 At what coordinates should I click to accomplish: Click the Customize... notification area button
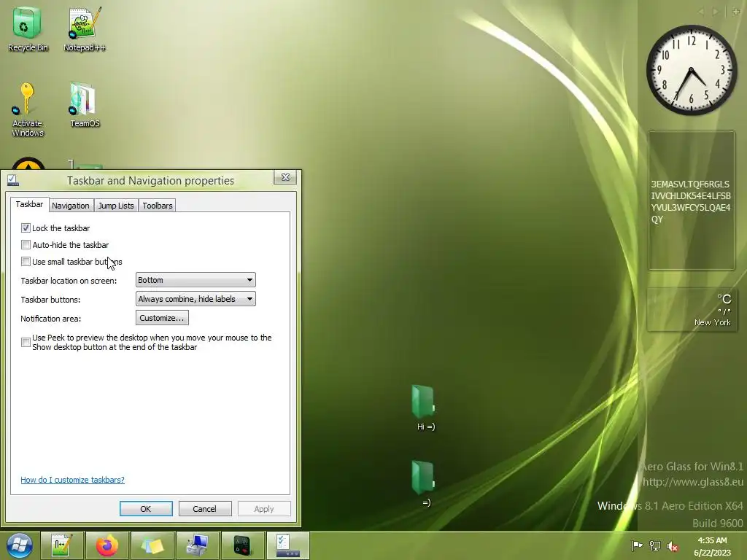[162, 318]
